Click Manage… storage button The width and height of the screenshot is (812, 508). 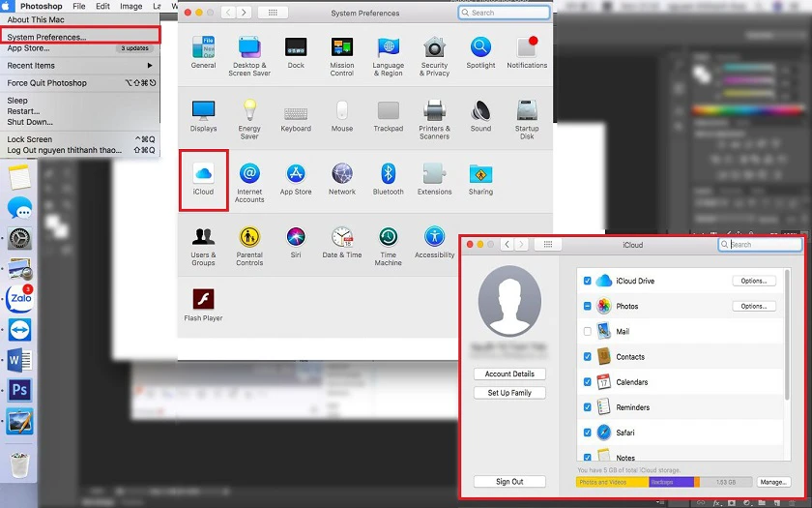pyautogui.click(x=773, y=482)
